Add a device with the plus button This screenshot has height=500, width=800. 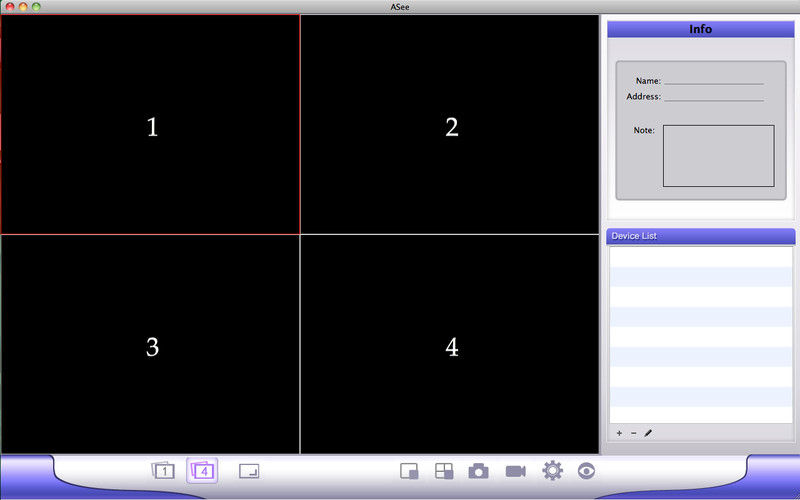click(x=619, y=433)
